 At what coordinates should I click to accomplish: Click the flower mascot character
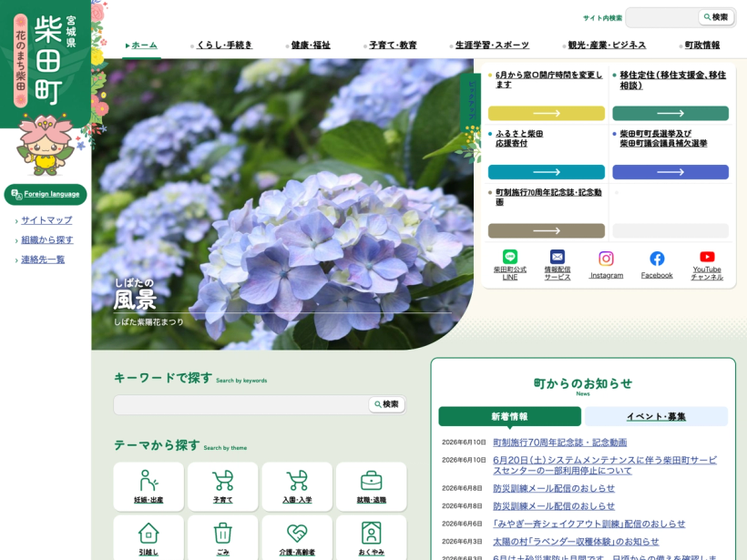click(46, 146)
